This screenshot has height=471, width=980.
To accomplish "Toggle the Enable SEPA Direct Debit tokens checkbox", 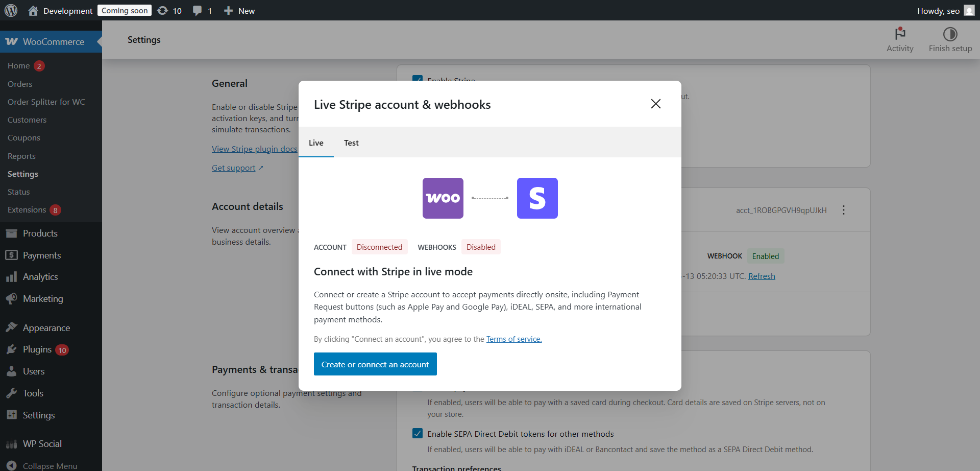I will click(x=418, y=433).
